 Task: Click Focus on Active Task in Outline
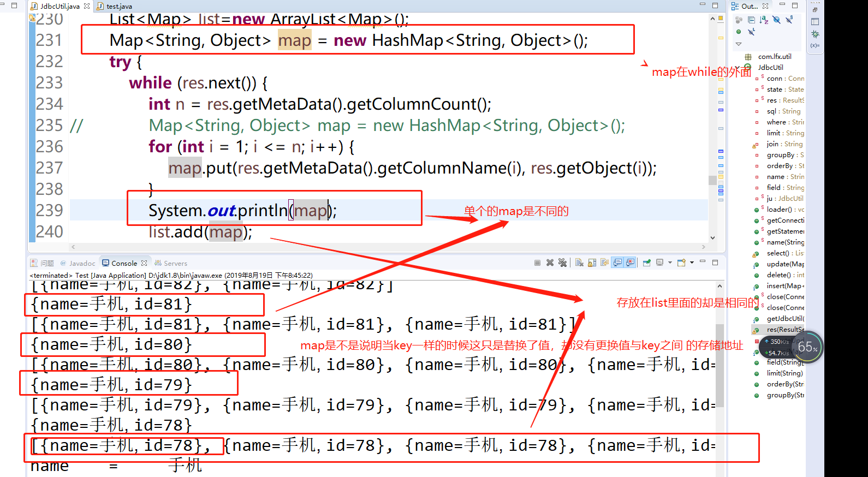[739, 20]
